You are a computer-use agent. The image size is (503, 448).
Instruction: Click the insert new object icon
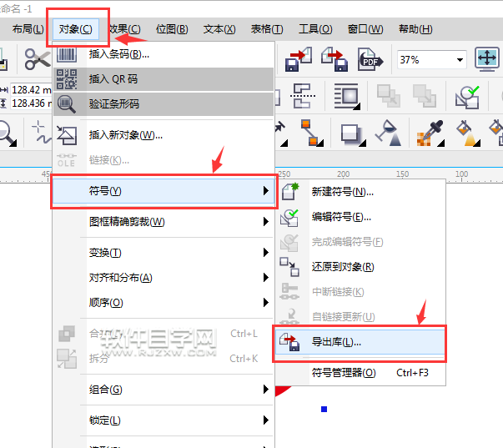(67, 135)
